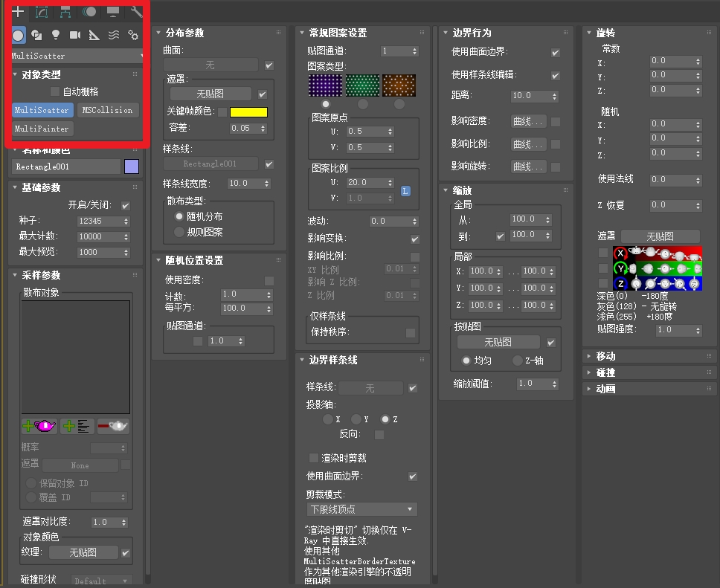The width and height of the screenshot is (720, 588).
Task: Open the Rectangle001 object color swatch
Action: 132,167
